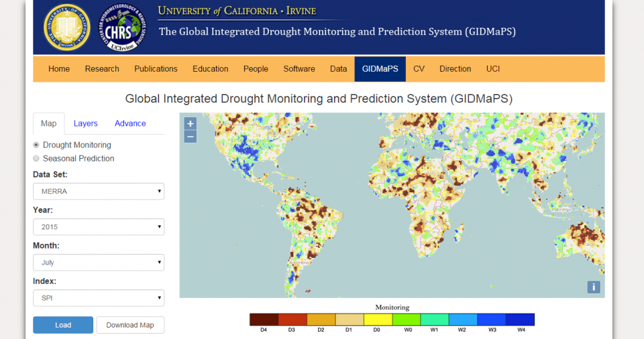Open the CV menu item
Viewport: 644px width, 339px height.
click(x=419, y=69)
